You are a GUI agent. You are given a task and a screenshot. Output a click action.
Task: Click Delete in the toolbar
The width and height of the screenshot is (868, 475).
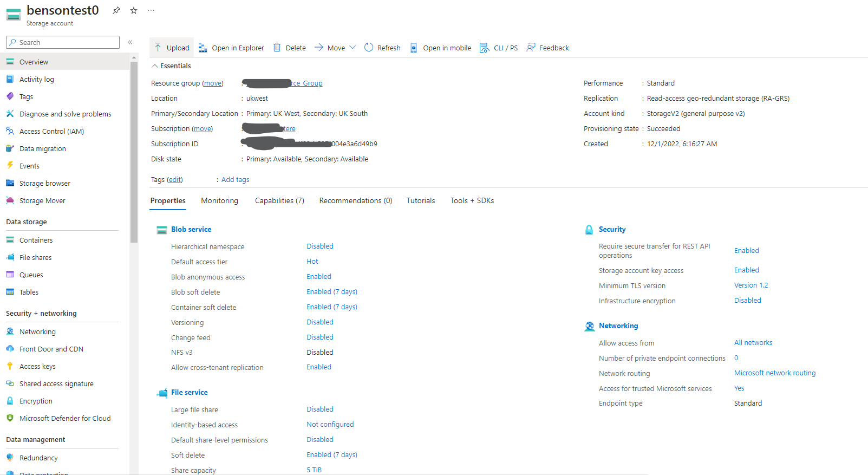pyautogui.click(x=289, y=48)
